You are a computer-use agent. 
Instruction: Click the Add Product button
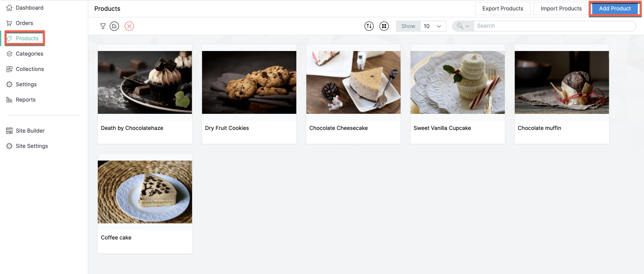coord(615,8)
